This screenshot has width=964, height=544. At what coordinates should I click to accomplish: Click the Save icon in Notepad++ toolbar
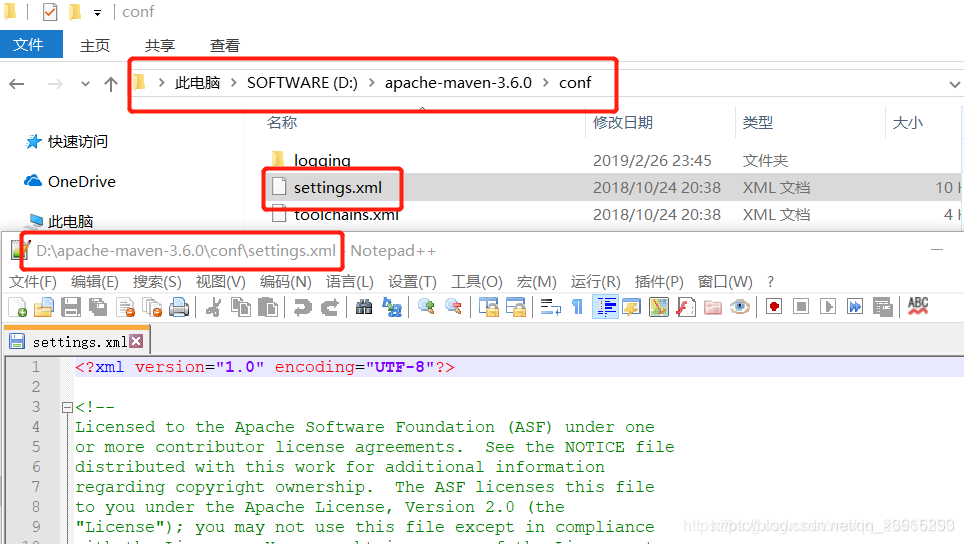[71, 307]
